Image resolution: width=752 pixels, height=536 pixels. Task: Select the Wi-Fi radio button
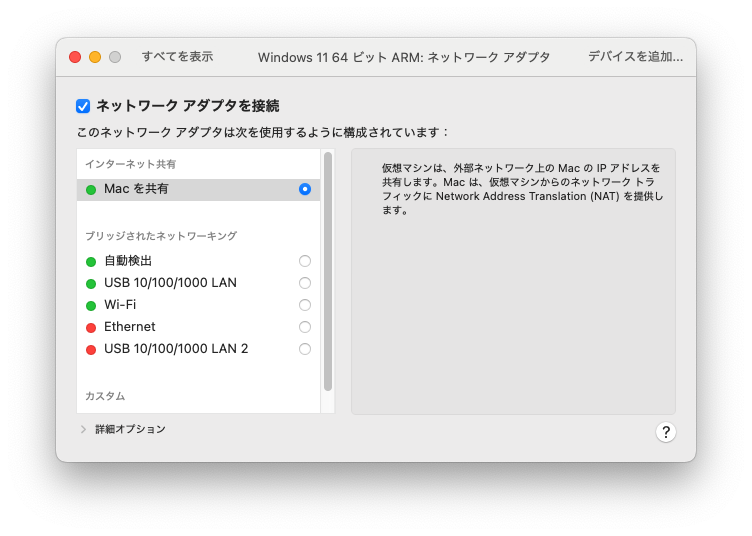(x=305, y=305)
